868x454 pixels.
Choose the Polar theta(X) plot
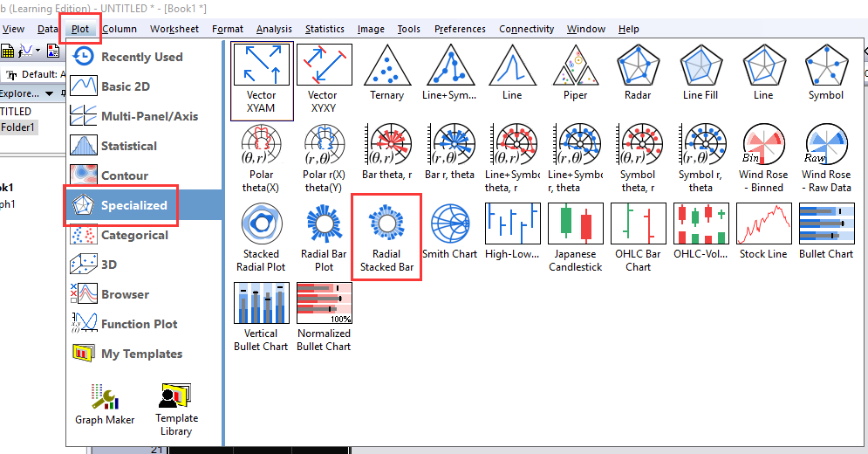point(262,160)
